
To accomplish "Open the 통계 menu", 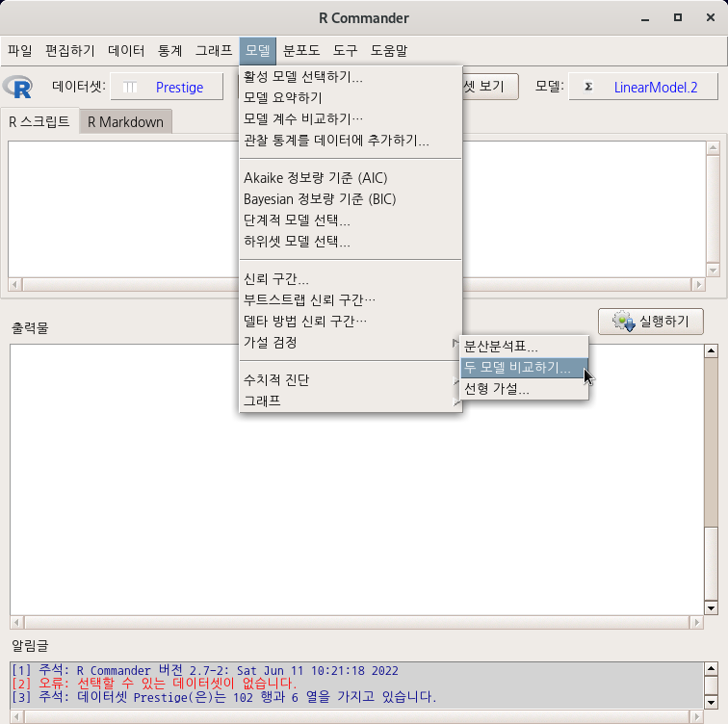I will (x=169, y=51).
